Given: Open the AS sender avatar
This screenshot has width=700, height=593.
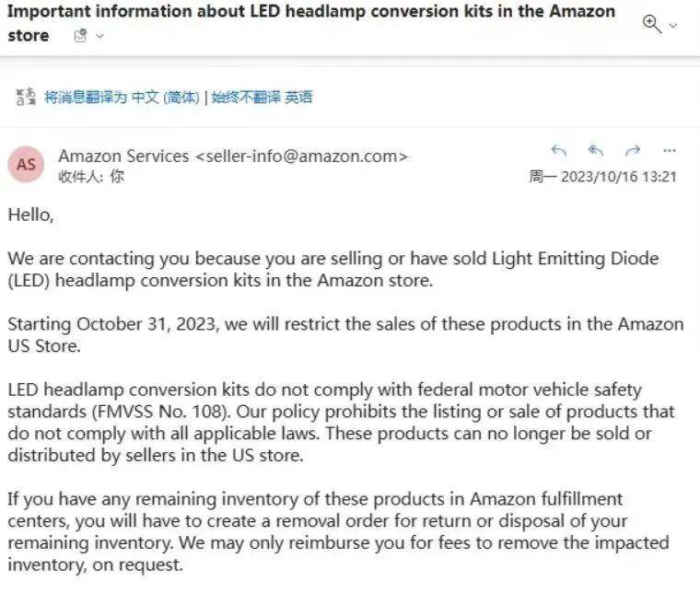Looking at the screenshot, I should point(26,165).
